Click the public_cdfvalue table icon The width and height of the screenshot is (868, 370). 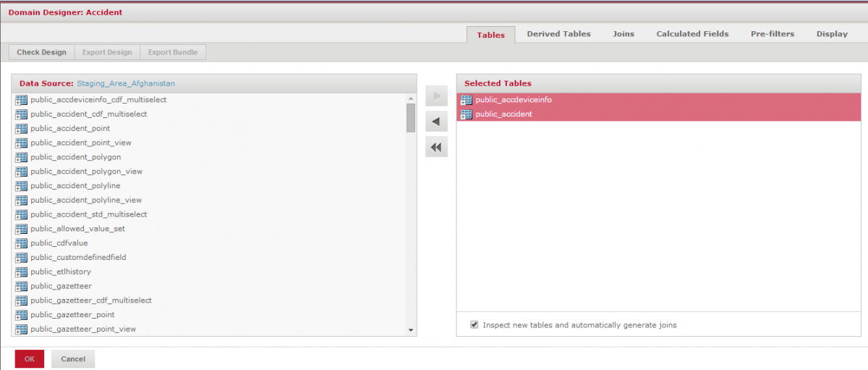pos(21,243)
